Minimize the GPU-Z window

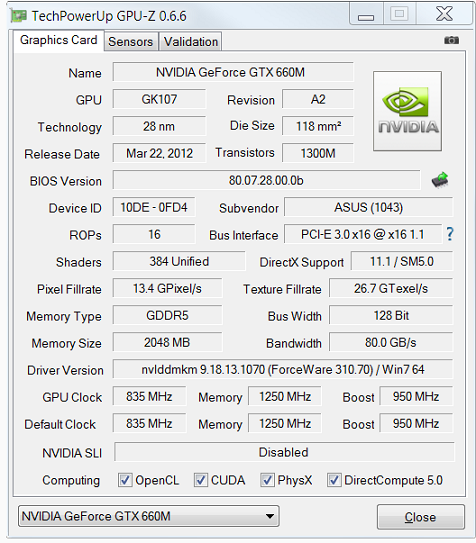[366, 16]
